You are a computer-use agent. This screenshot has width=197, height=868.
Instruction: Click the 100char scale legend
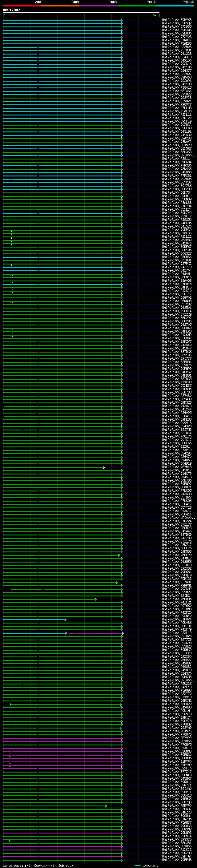click(x=146, y=865)
